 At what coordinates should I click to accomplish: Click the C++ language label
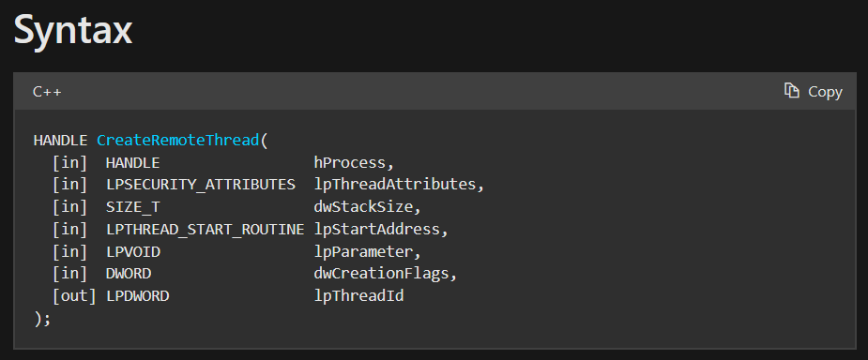47,92
